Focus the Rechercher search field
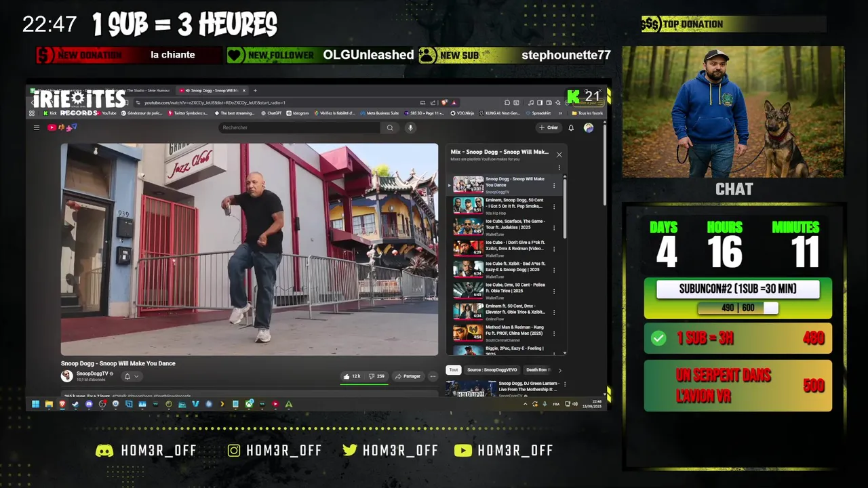This screenshot has height=488, width=868. (x=299, y=127)
